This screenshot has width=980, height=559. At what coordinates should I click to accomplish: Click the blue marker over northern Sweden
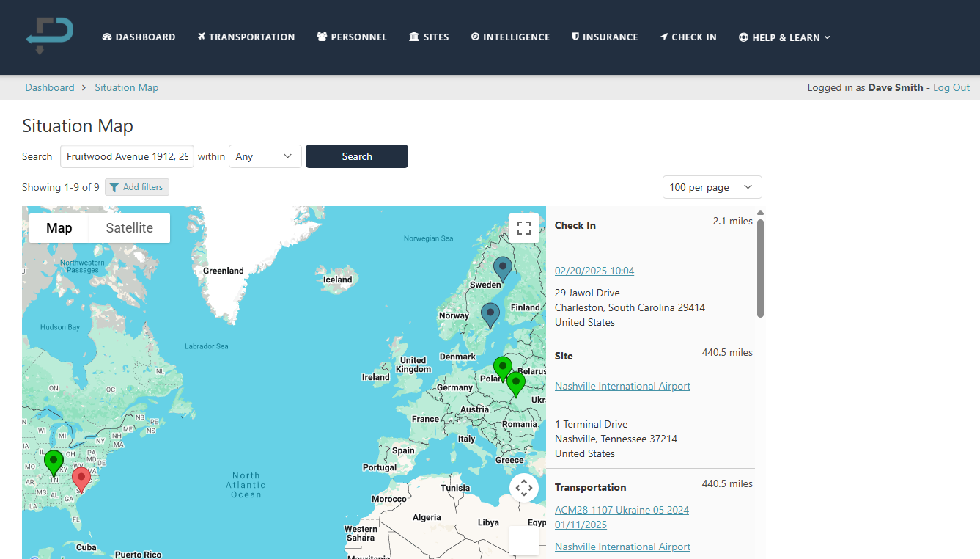(x=502, y=268)
